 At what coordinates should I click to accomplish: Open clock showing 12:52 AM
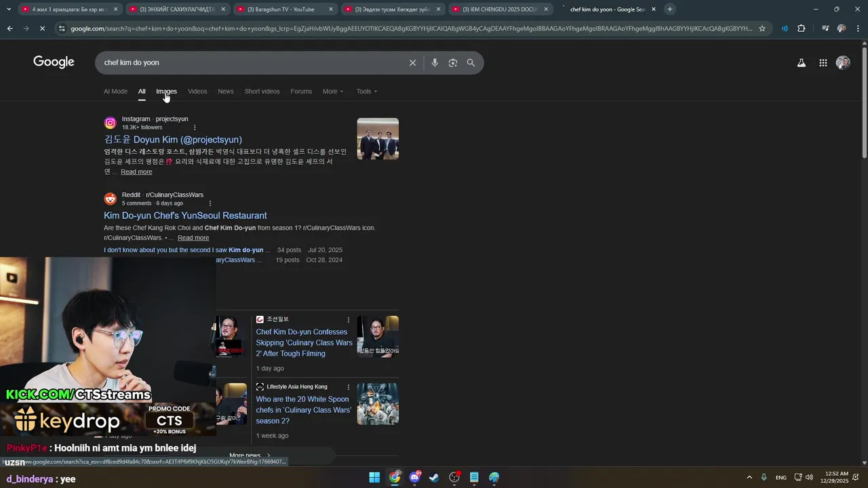pyautogui.click(x=835, y=477)
